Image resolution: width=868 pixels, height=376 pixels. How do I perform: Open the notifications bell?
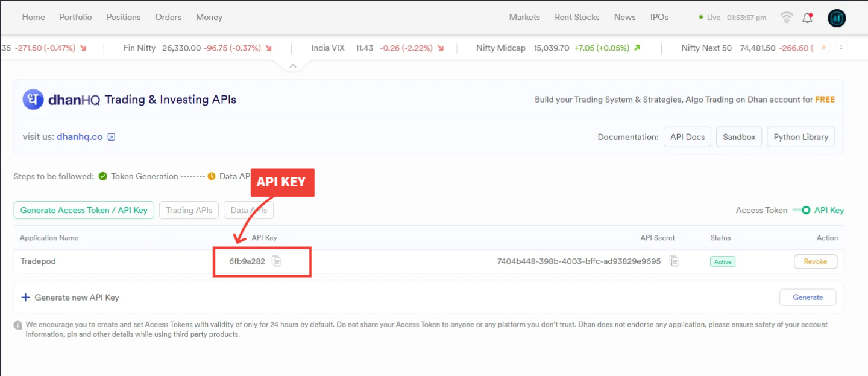(x=808, y=18)
